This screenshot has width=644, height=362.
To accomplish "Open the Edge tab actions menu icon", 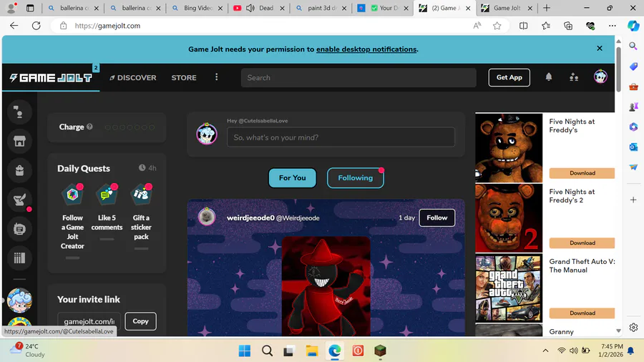I will coord(30,8).
